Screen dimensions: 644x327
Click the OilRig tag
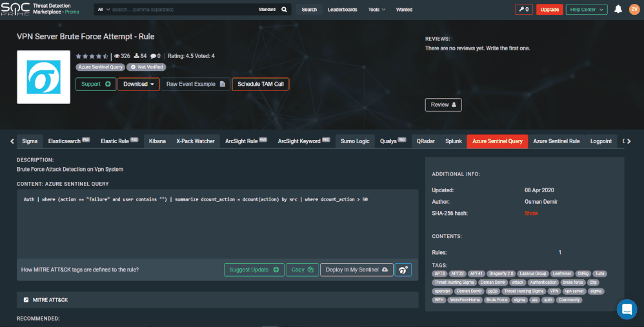pos(583,273)
